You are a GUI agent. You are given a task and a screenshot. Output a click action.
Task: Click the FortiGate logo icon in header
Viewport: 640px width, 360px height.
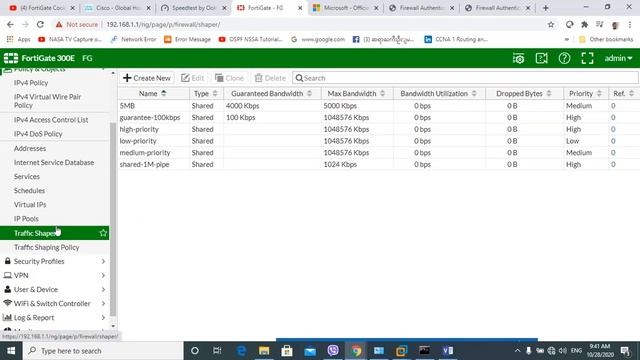(x=11, y=58)
